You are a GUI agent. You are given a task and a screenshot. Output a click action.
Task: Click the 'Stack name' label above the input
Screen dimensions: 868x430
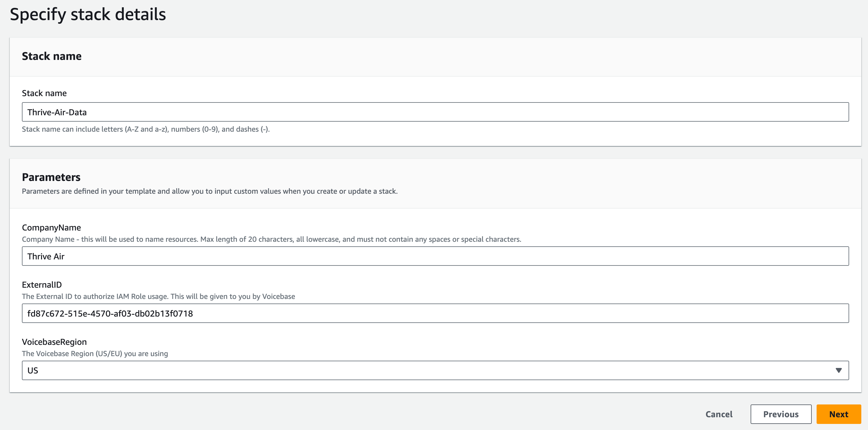44,93
